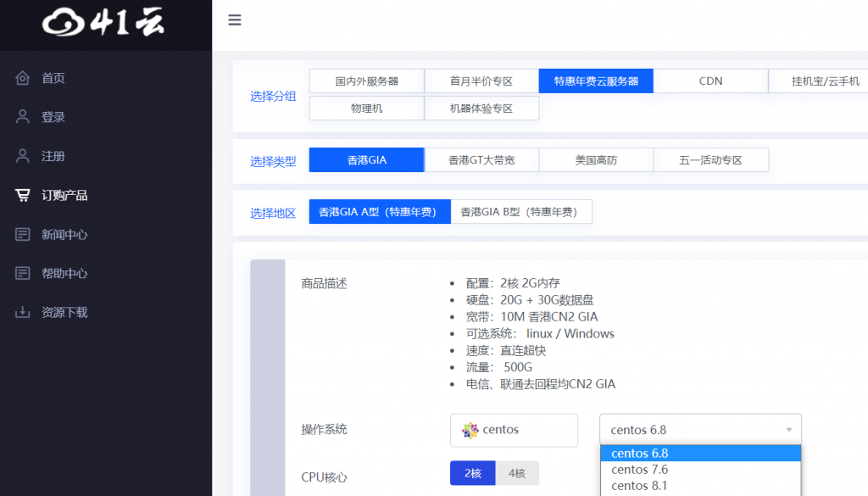Click the CPU核心 label
Image resolution: width=868 pixels, height=496 pixels.
tap(324, 477)
